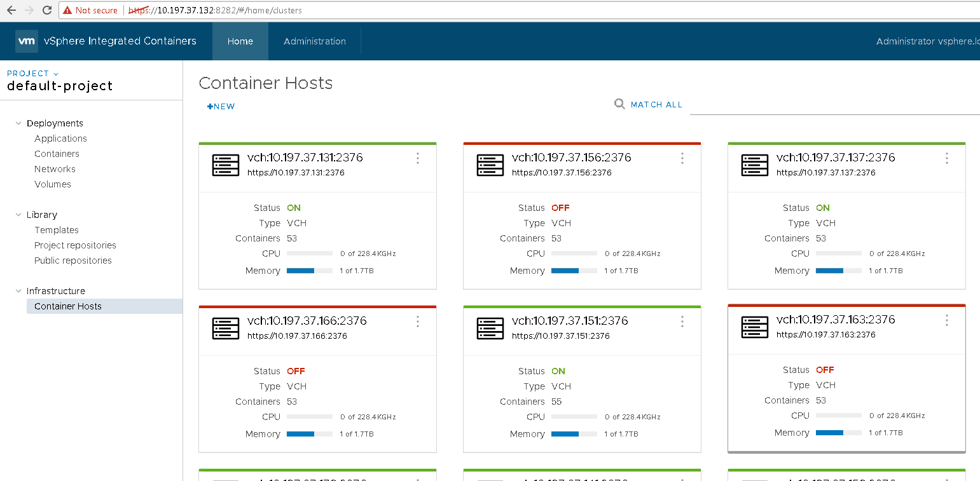The image size is (980, 481).
Task: Click host icon for vch:10.197.37.156:2376
Action: pyautogui.click(x=490, y=165)
